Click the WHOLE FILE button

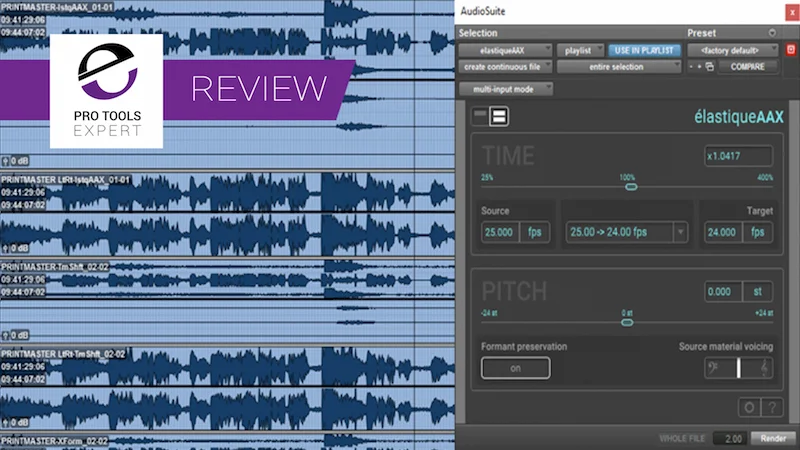[x=682, y=438]
